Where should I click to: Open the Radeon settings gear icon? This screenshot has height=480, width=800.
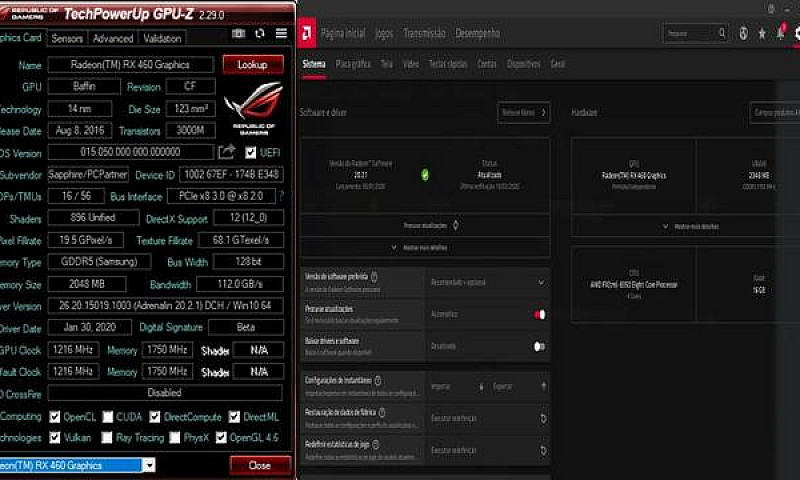[x=797, y=34]
